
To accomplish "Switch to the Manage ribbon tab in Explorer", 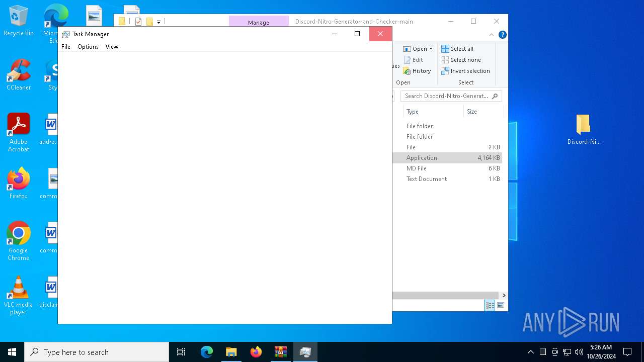I will pos(259,22).
